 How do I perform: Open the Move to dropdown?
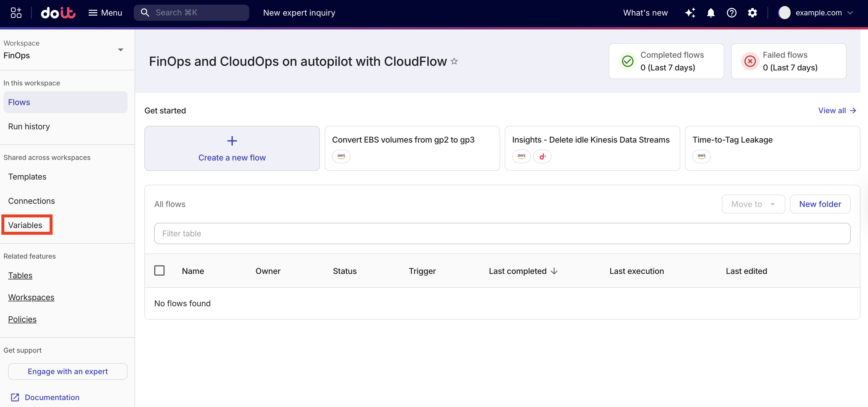pyautogui.click(x=753, y=204)
